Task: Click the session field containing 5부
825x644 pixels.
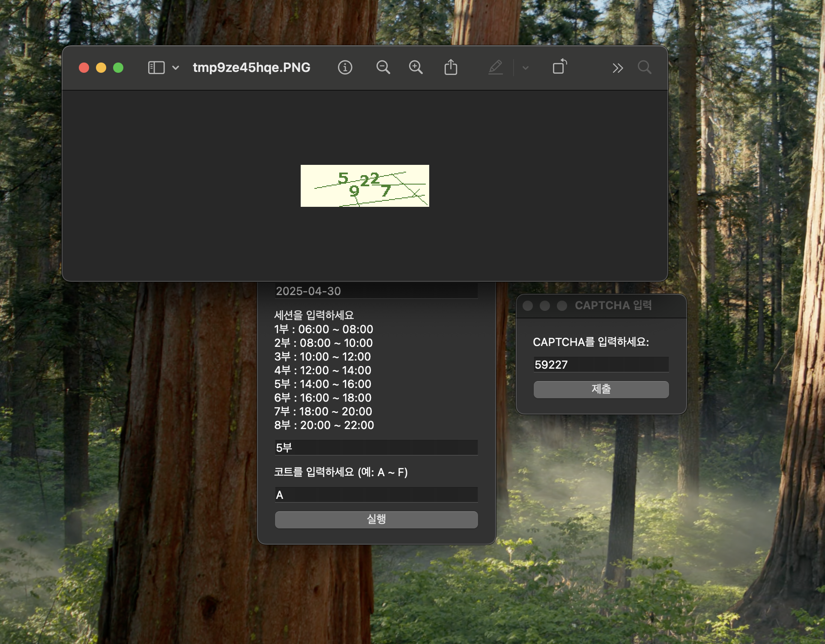Action: (x=376, y=448)
